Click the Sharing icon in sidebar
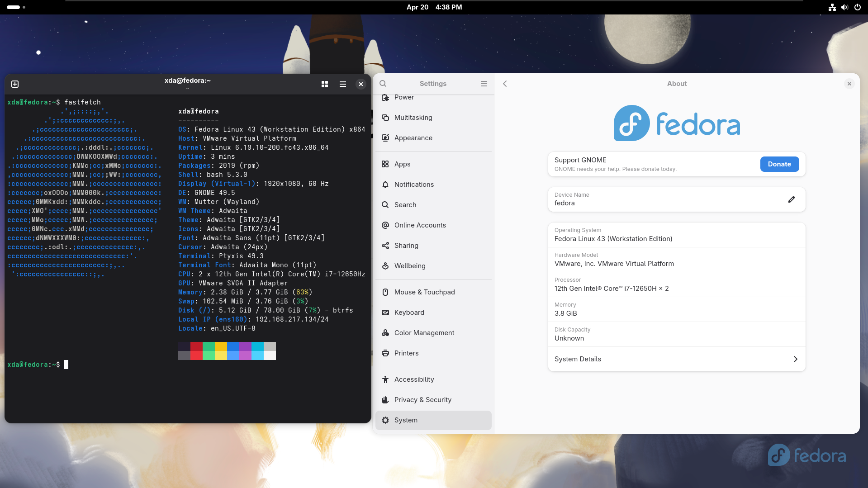 tap(385, 246)
